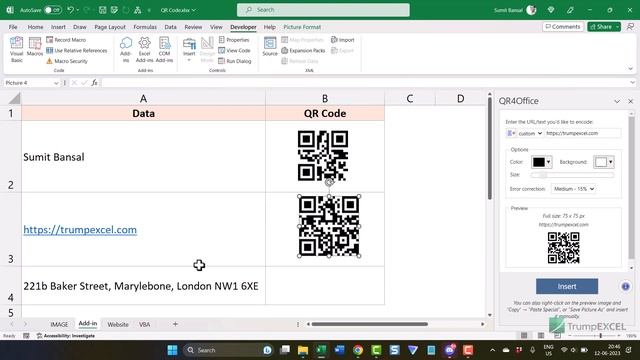Open the VBA sheet tab

(144, 324)
